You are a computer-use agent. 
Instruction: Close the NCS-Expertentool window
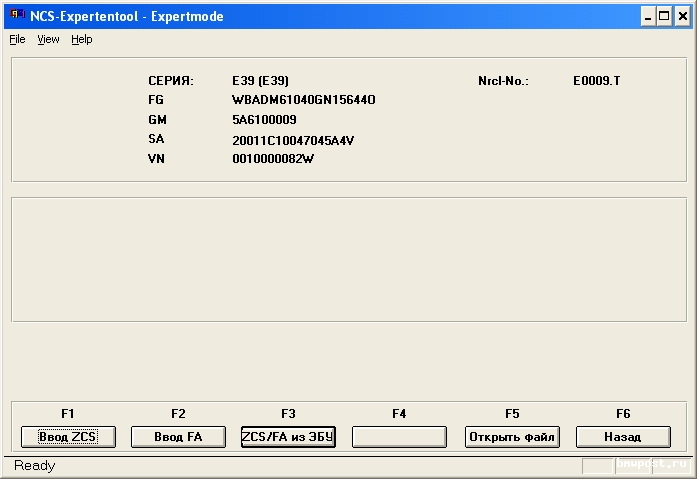click(x=681, y=16)
